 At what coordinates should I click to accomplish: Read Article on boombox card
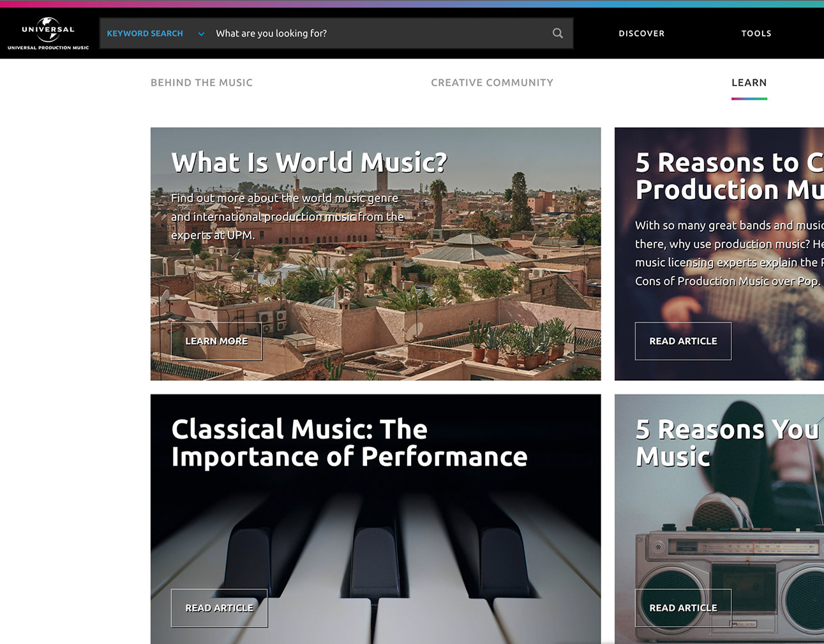pos(683,608)
